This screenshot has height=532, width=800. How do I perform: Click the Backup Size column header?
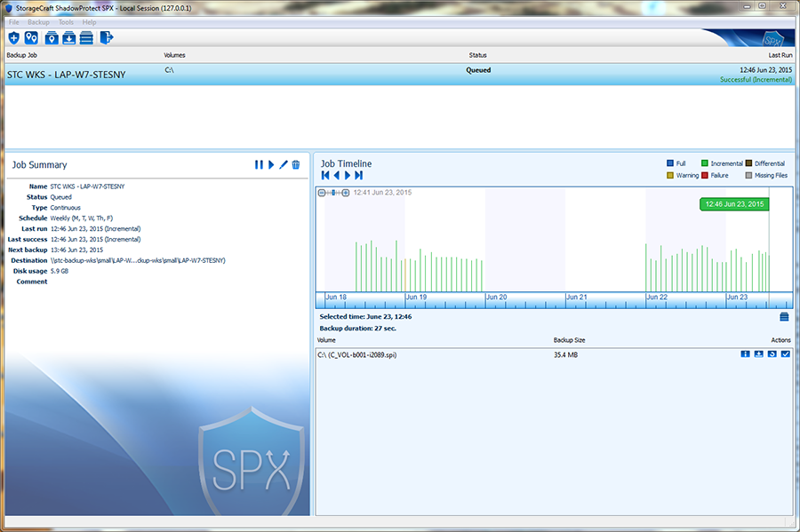pos(570,340)
